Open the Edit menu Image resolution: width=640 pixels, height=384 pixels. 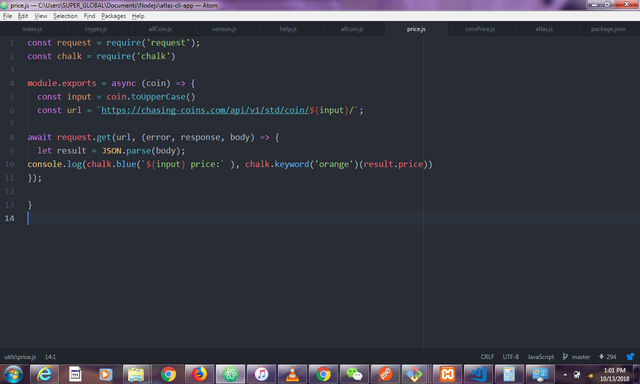pos(23,16)
